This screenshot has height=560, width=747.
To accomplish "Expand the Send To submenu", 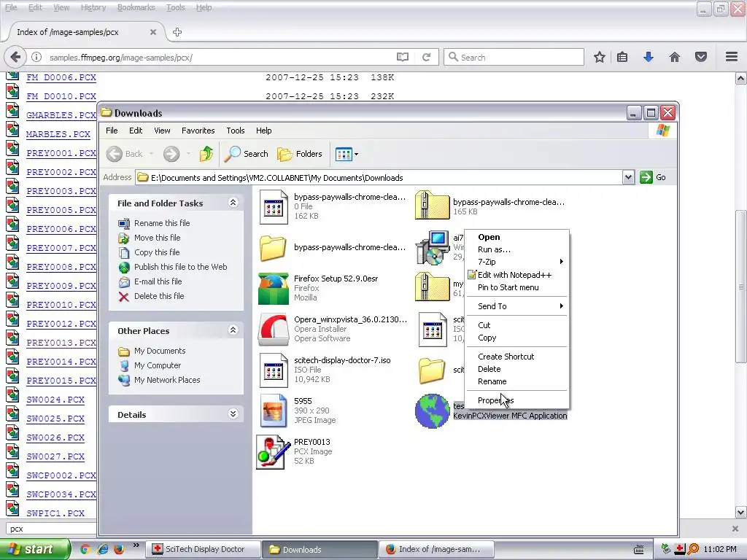I will click(517, 306).
